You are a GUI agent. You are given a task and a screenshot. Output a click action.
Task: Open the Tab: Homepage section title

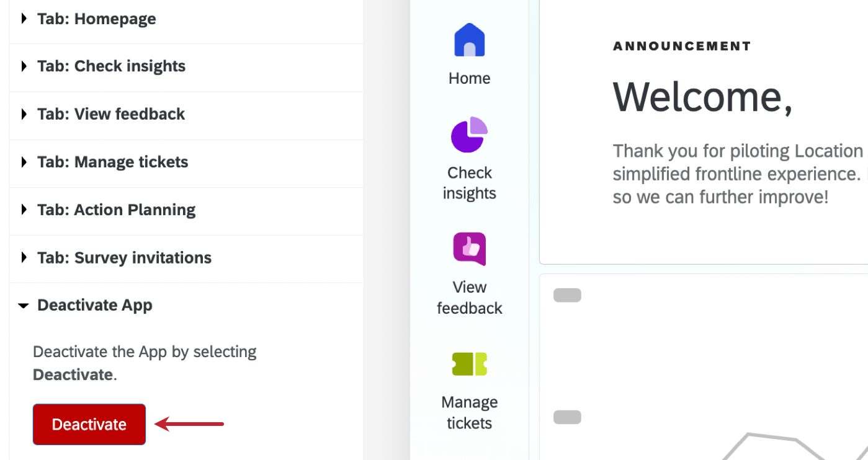tap(97, 19)
